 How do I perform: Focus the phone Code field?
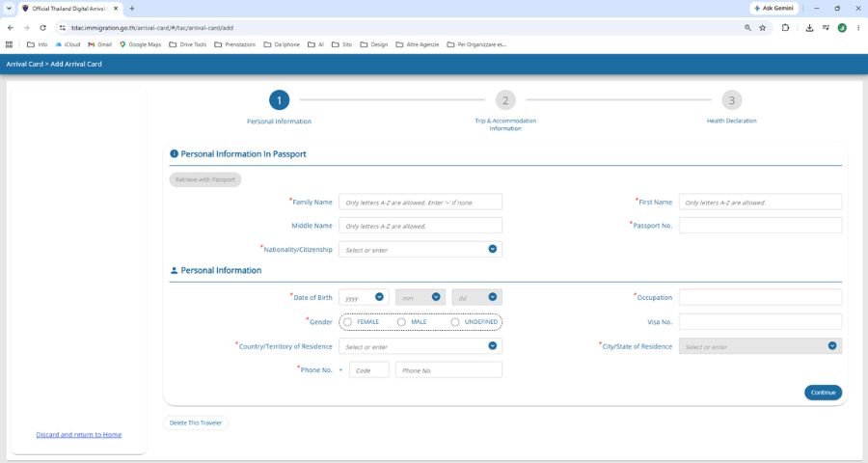coord(369,370)
